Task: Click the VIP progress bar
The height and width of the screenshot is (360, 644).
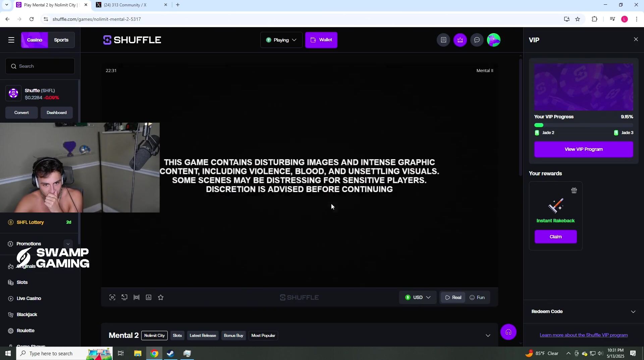Action: tap(584, 125)
